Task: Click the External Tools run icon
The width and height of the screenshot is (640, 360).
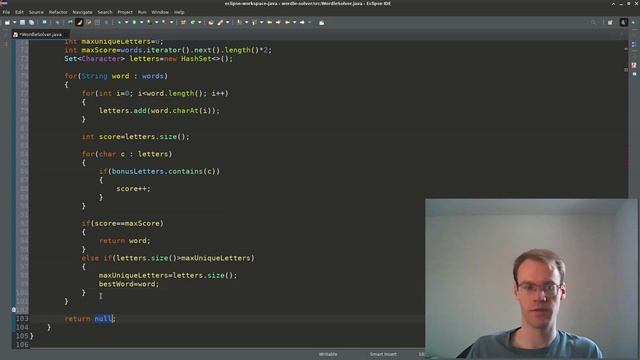Action: pyautogui.click(x=164, y=22)
